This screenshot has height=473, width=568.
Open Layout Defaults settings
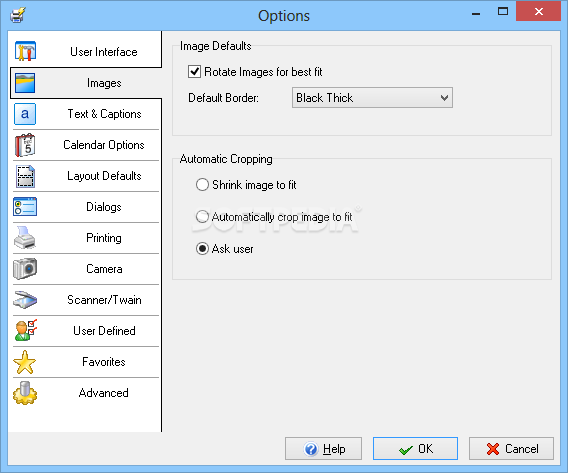pyautogui.click(x=104, y=176)
